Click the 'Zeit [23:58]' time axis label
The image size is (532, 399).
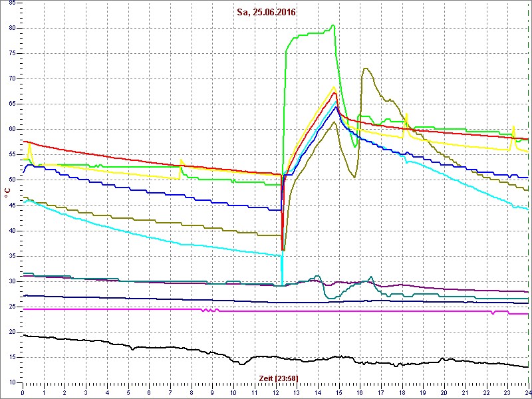pos(279,378)
